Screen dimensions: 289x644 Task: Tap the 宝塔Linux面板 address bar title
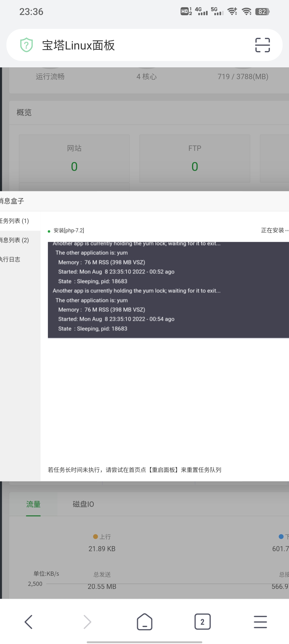click(78, 45)
